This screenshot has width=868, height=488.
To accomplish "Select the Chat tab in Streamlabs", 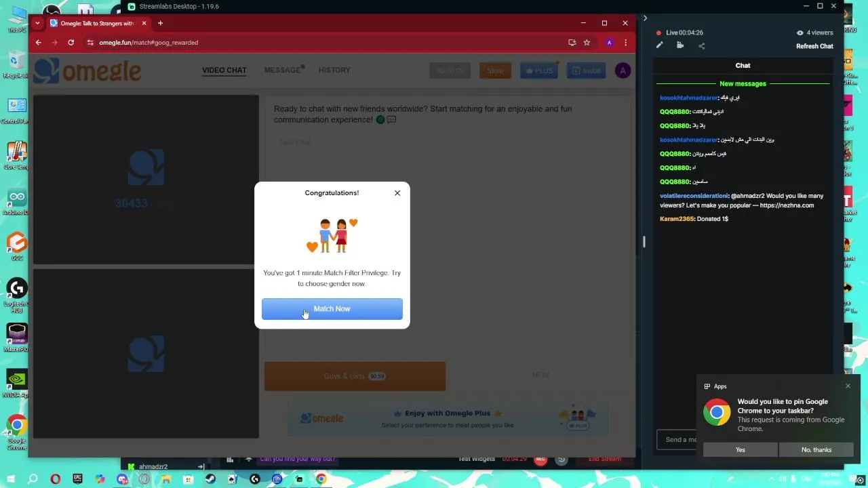I will click(x=743, y=66).
